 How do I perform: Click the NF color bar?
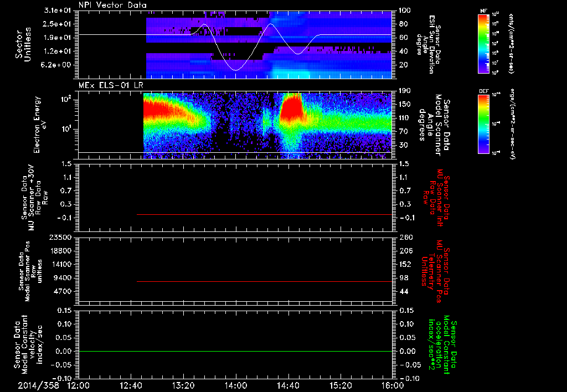pyautogui.click(x=483, y=43)
